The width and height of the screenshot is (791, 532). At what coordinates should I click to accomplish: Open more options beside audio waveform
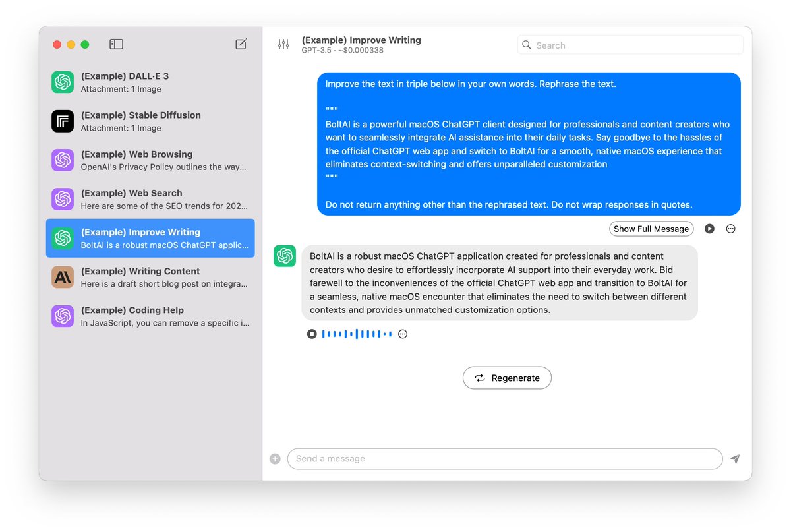pos(403,334)
